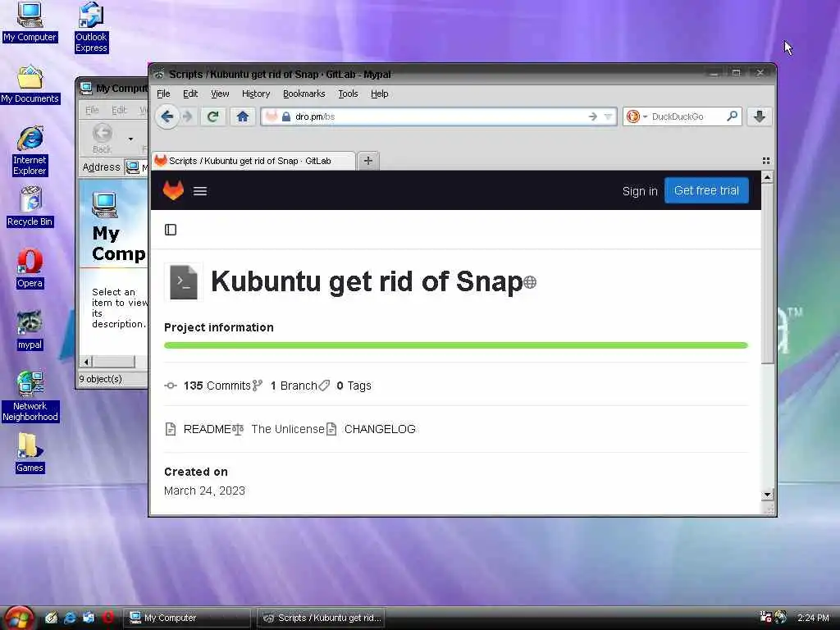Image resolution: width=840 pixels, height=630 pixels.
Task: Click Back button in My Computer window
Action: [102, 139]
